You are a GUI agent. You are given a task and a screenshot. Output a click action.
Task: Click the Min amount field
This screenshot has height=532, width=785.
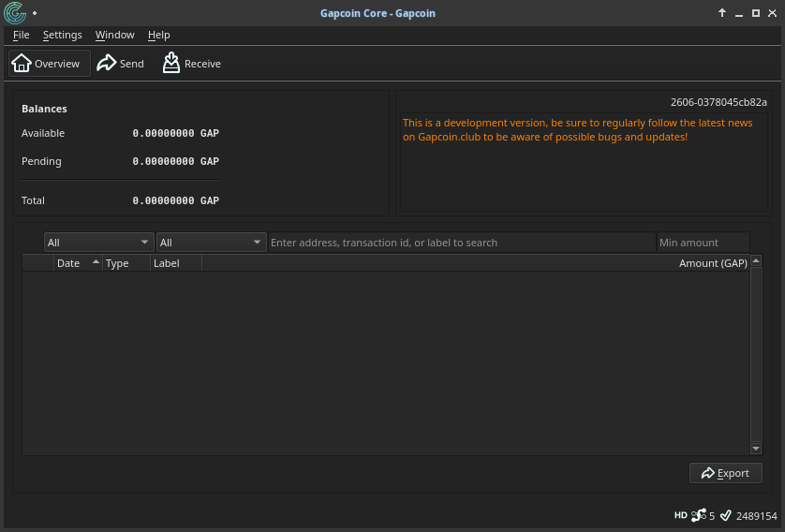[703, 243]
